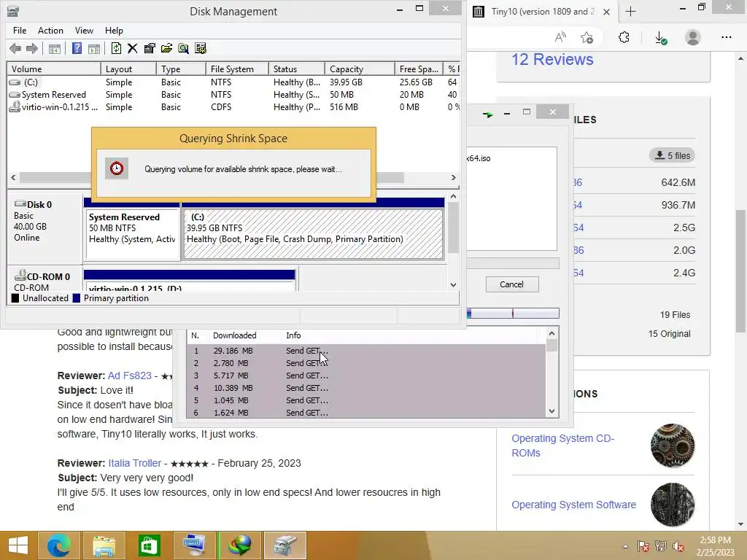This screenshot has height=560, width=747.
Task: Add page to favorites star icon
Action: 587,37
